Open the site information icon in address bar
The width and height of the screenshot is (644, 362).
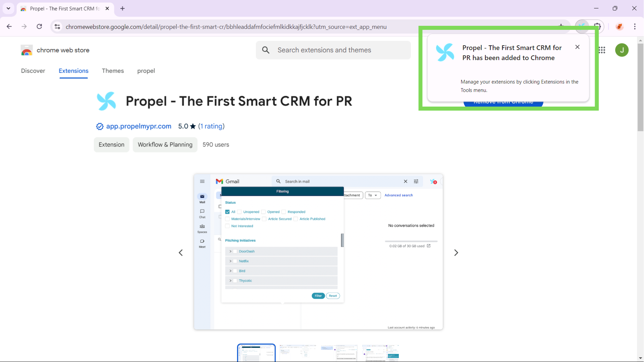tap(57, 26)
